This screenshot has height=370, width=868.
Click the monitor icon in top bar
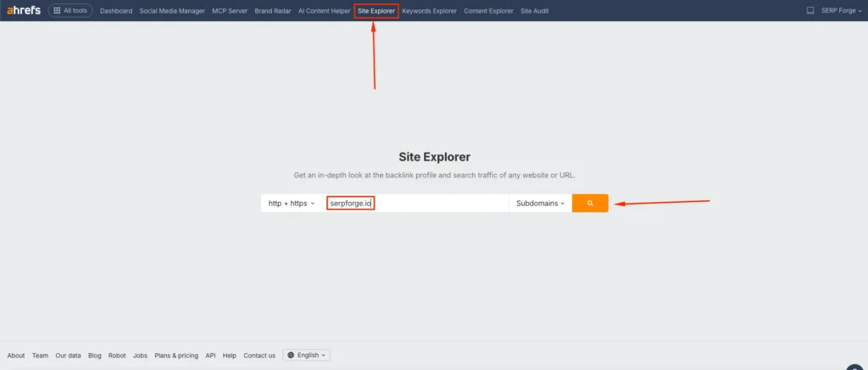810,10
